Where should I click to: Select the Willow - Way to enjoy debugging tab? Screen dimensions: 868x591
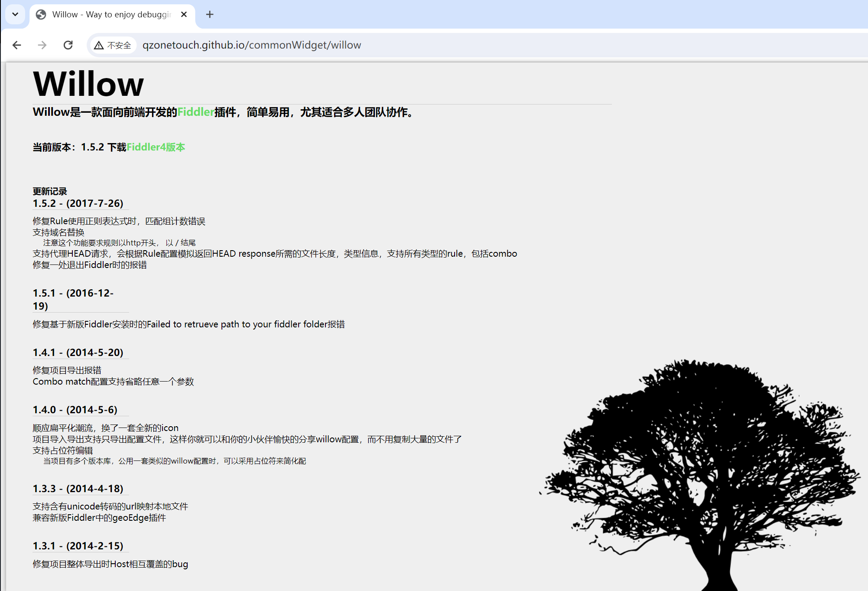coord(111,14)
